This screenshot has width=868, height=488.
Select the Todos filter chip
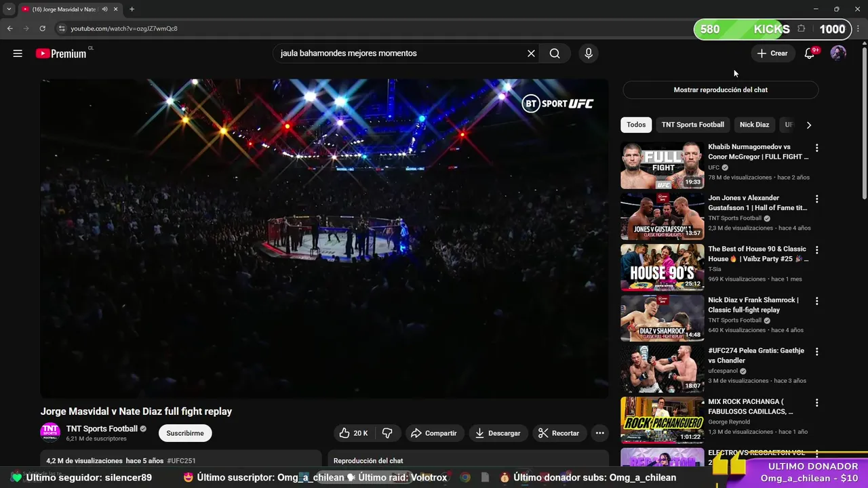pyautogui.click(x=636, y=125)
